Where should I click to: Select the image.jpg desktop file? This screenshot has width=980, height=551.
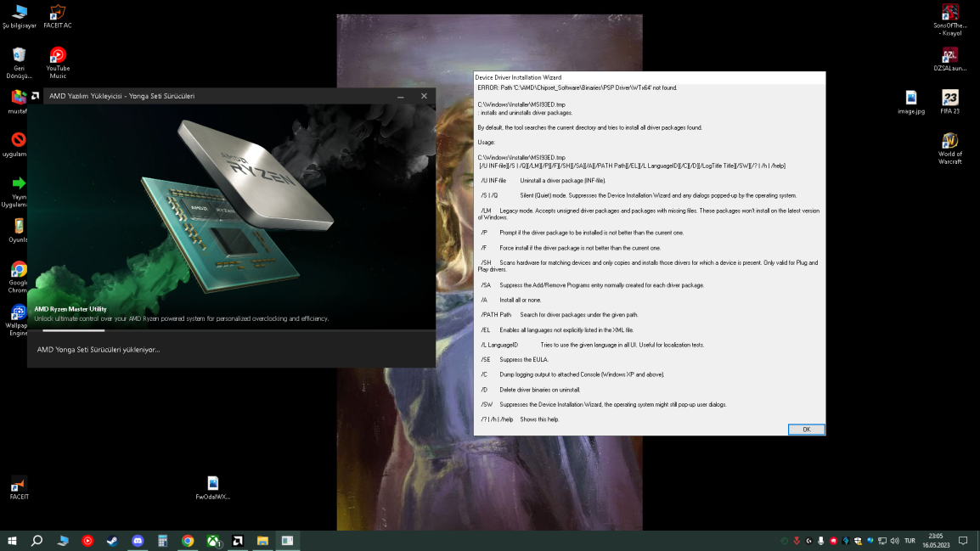[911, 103]
